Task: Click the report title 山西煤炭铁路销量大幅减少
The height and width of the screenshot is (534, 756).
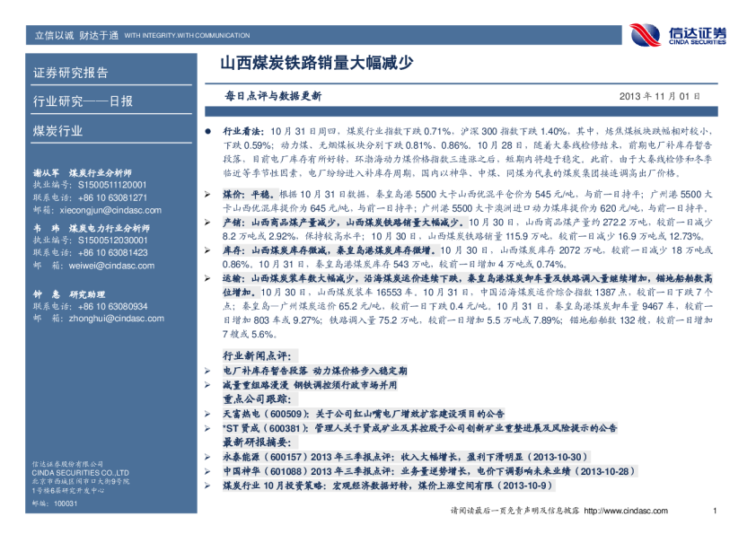Action: point(316,64)
